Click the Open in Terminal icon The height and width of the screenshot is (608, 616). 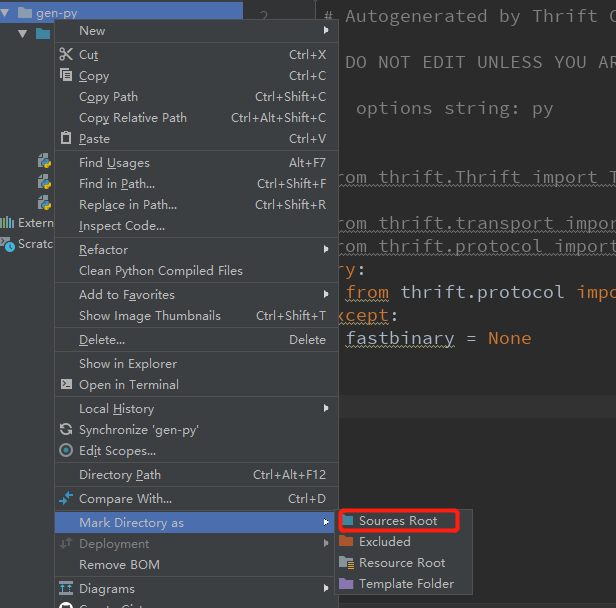coord(66,384)
